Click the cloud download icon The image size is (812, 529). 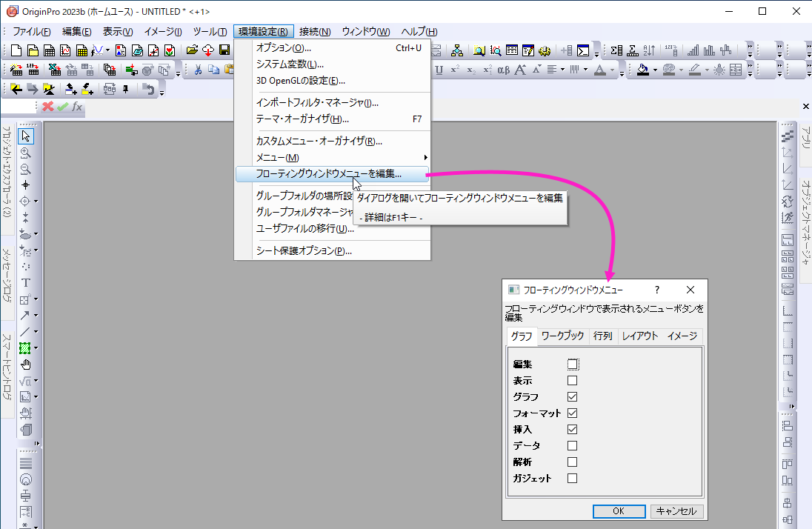(x=208, y=50)
